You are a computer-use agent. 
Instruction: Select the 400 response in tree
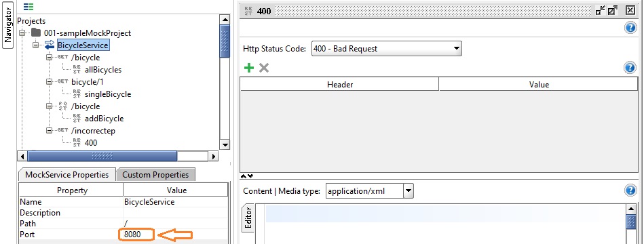click(91, 143)
